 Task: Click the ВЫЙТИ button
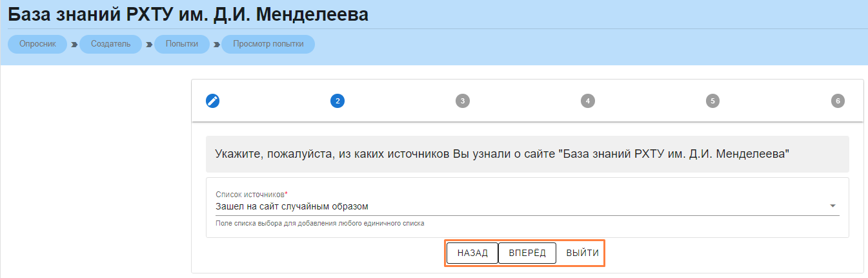582,253
